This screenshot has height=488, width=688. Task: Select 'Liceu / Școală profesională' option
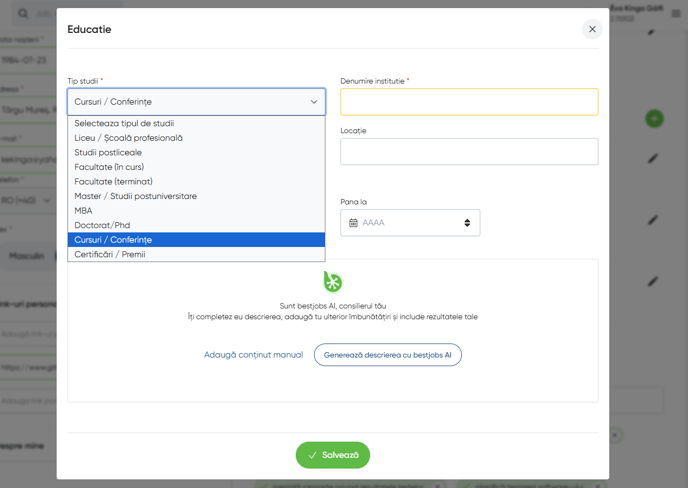(x=128, y=138)
